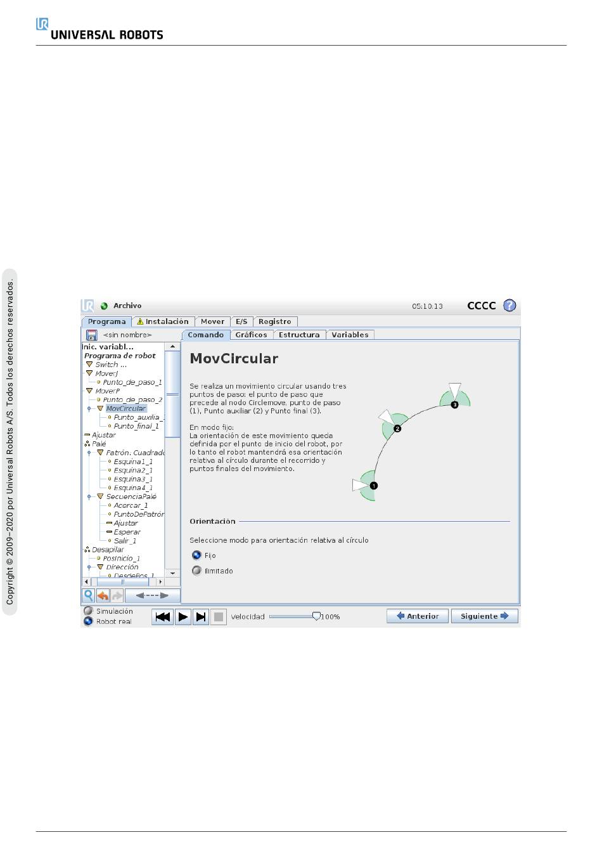602x868 pixels.
Task: Collapse the MovCircular tree node
Action: point(99,408)
